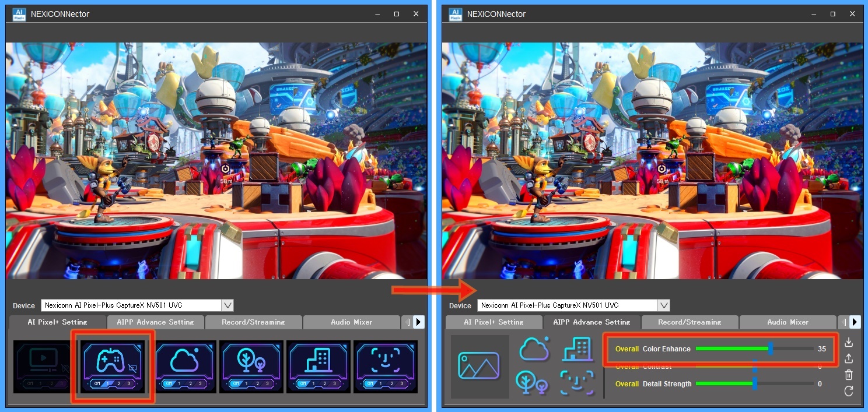Select the building mode card in left window
Screen dimensions: 868x412
(x=318, y=365)
